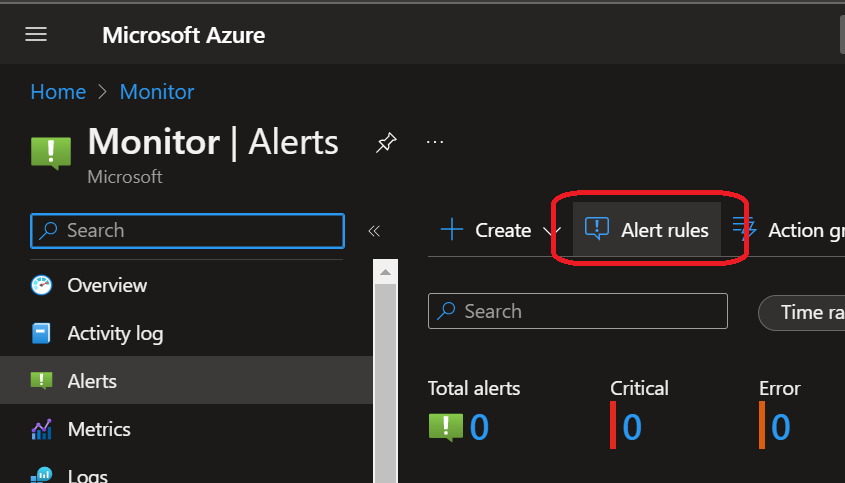Collapse the sidebar with double chevron
This screenshot has height=483, width=845.
pos(374,231)
